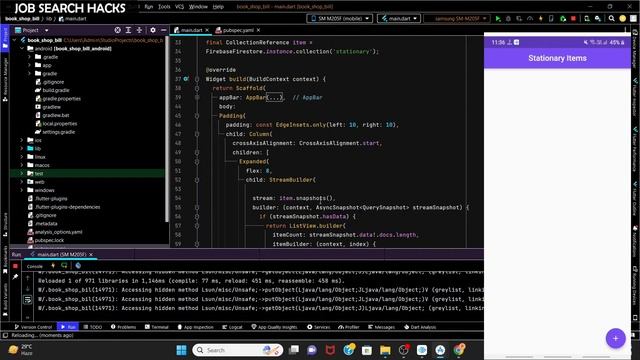The width and height of the screenshot is (640, 360).
Task: Open the Help menu
Action: tap(218, 7)
